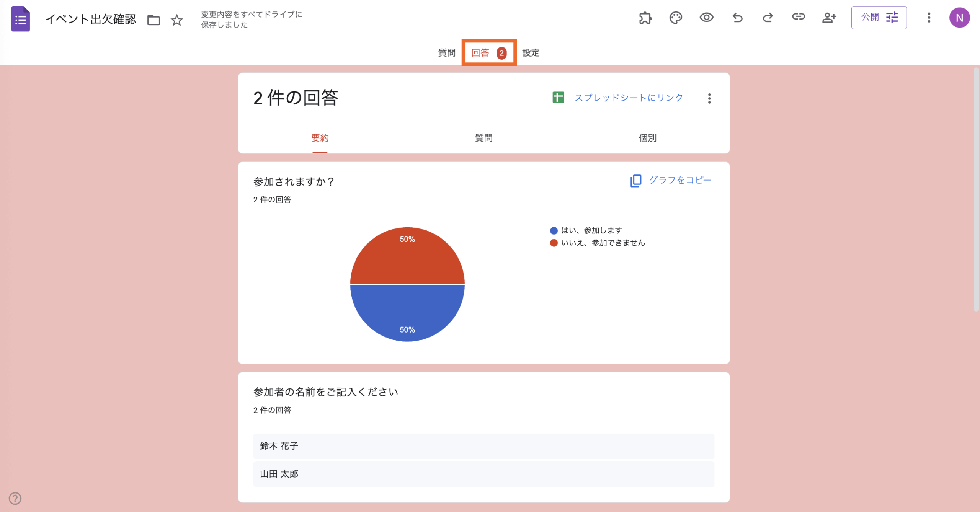The width and height of the screenshot is (980, 512).
Task: Open the add-ons puzzle icon
Action: click(x=645, y=18)
